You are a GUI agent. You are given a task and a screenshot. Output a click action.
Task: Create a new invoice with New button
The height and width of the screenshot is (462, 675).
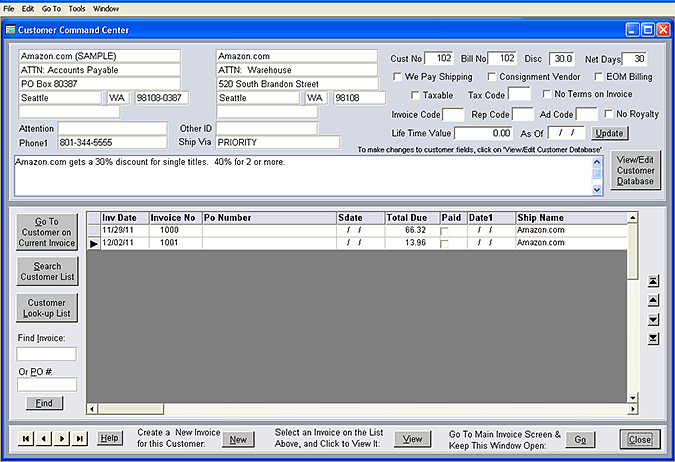(x=238, y=439)
